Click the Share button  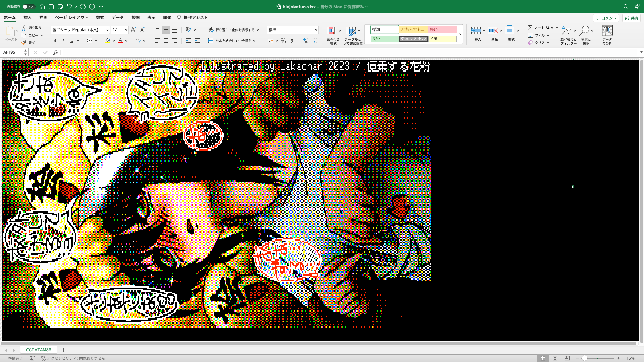click(631, 18)
